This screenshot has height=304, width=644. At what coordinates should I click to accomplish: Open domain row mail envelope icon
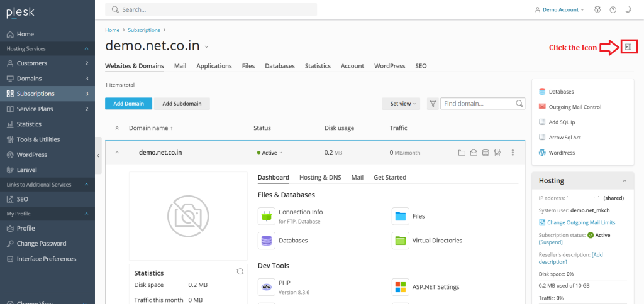click(x=474, y=153)
